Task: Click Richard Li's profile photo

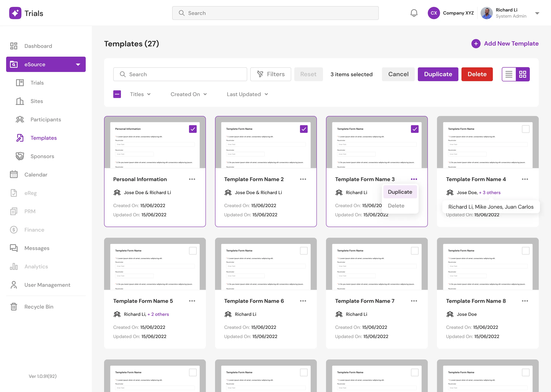Action: tap(486, 13)
